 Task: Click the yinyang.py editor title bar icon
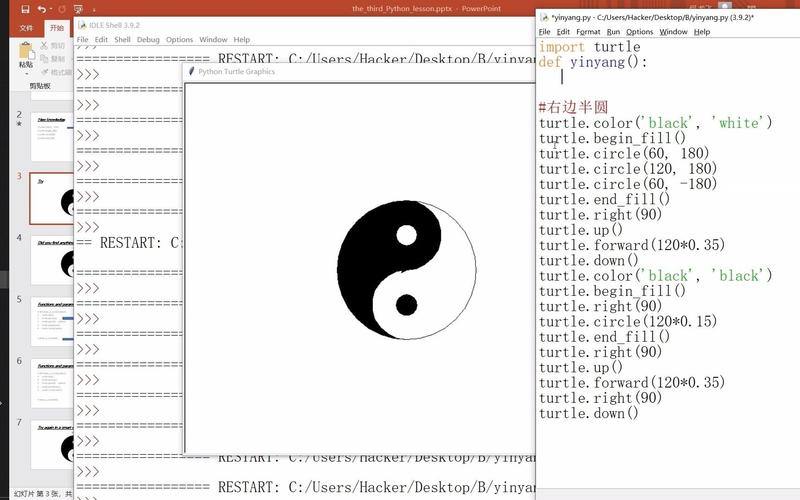[x=544, y=17]
